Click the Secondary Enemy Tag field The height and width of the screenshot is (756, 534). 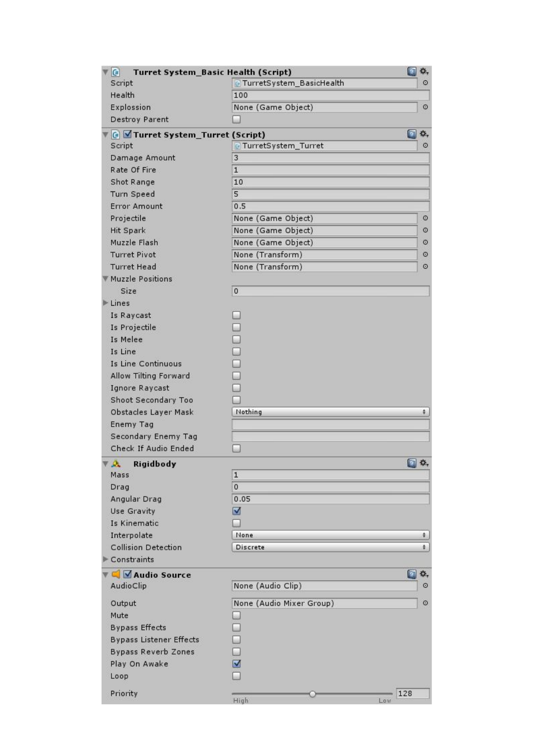[330, 436]
